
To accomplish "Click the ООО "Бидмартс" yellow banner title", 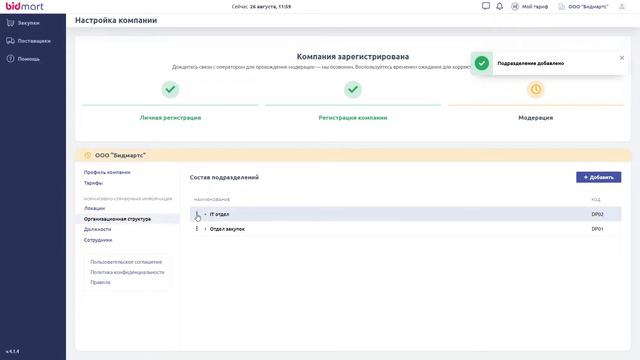I will (120, 155).
